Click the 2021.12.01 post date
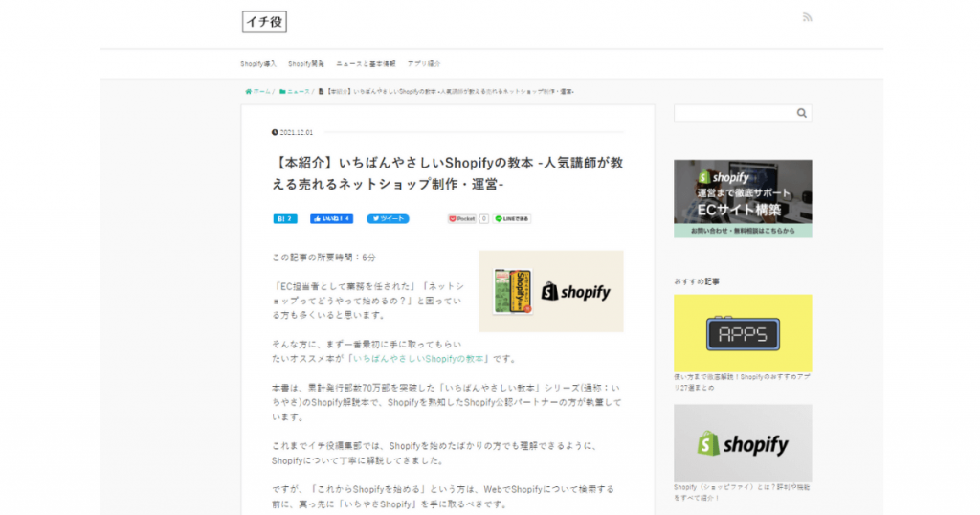The width and height of the screenshot is (980, 515). (293, 132)
